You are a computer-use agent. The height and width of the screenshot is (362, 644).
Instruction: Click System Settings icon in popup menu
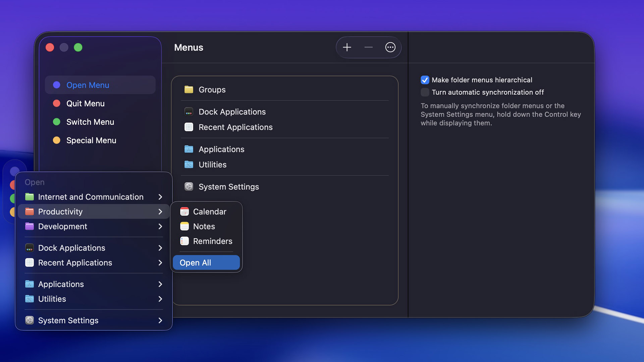(30, 320)
